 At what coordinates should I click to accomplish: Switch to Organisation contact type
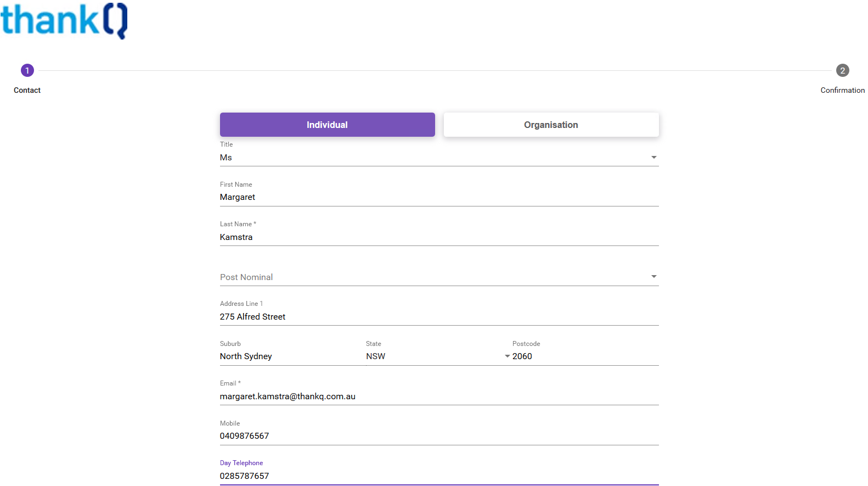551,125
